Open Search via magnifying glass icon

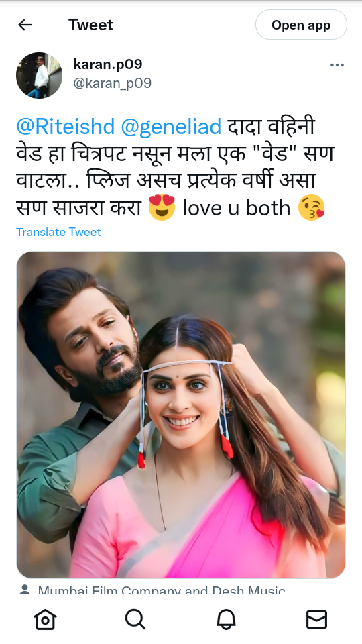[135, 619]
